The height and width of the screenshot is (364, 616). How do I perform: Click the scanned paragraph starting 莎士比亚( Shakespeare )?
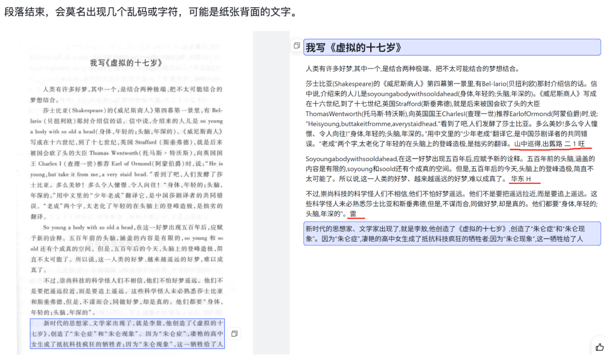[127, 163]
